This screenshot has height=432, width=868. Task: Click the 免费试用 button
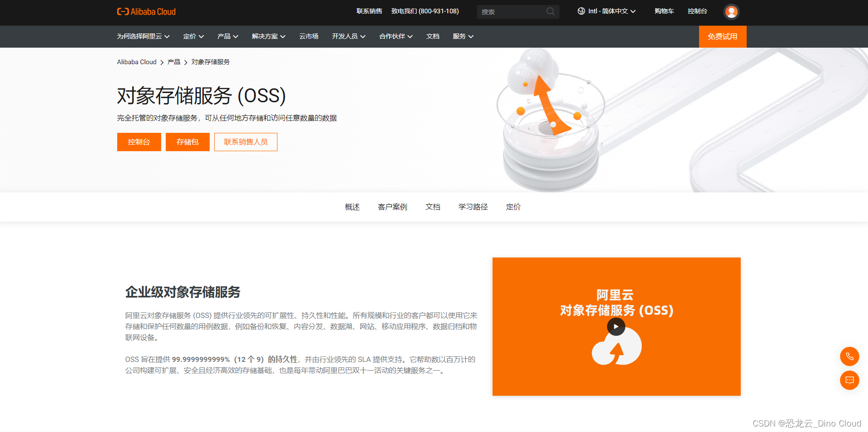coord(722,37)
